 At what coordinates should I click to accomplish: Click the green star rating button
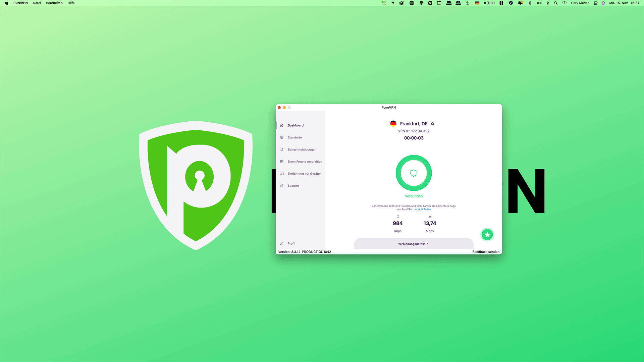tap(487, 235)
